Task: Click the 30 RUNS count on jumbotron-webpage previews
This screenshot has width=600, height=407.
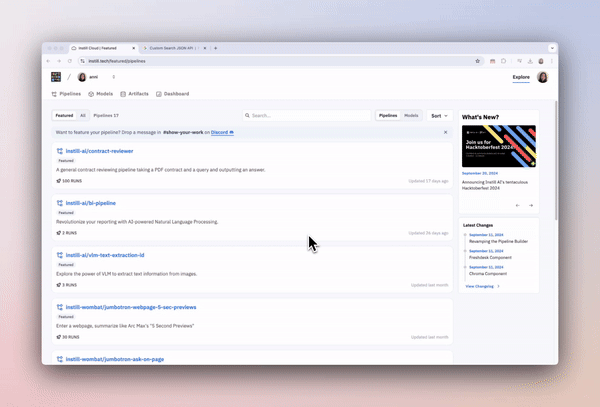Action: [68, 337]
